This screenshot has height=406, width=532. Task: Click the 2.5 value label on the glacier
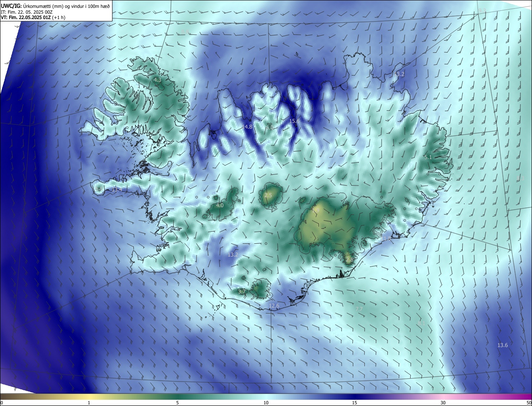click(268, 195)
